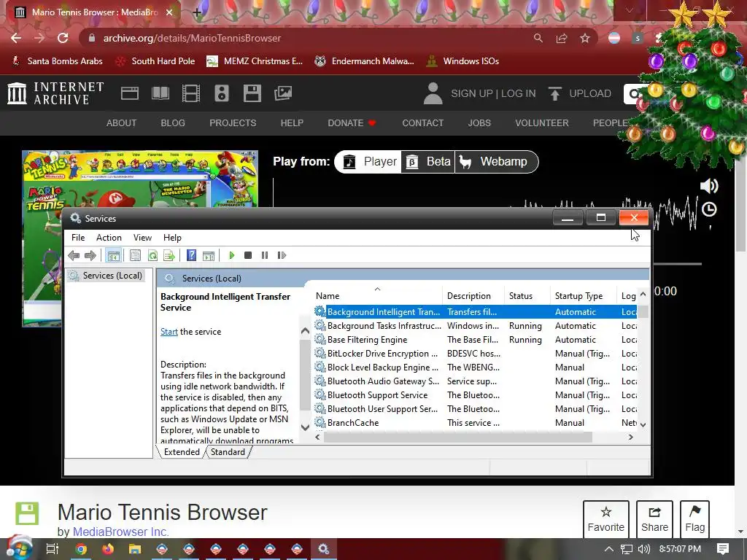Toggle Show/Hide Console Tree toolbar icon

point(113,256)
